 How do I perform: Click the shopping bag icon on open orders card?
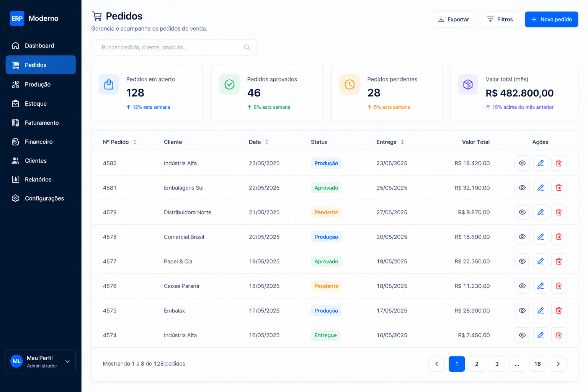pos(109,85)
